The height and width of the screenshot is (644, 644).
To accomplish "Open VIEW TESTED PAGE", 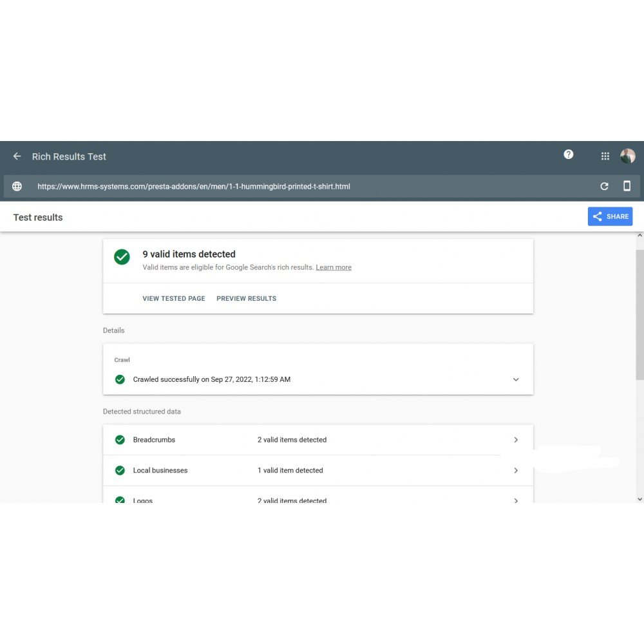I will (x=174, y=299).
